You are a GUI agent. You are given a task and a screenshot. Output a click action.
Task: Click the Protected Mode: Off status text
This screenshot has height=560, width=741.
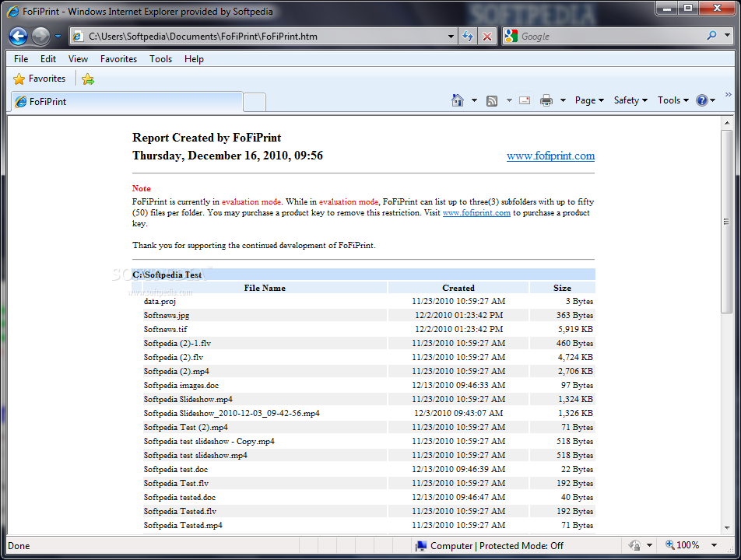click(x=522, y=546)
